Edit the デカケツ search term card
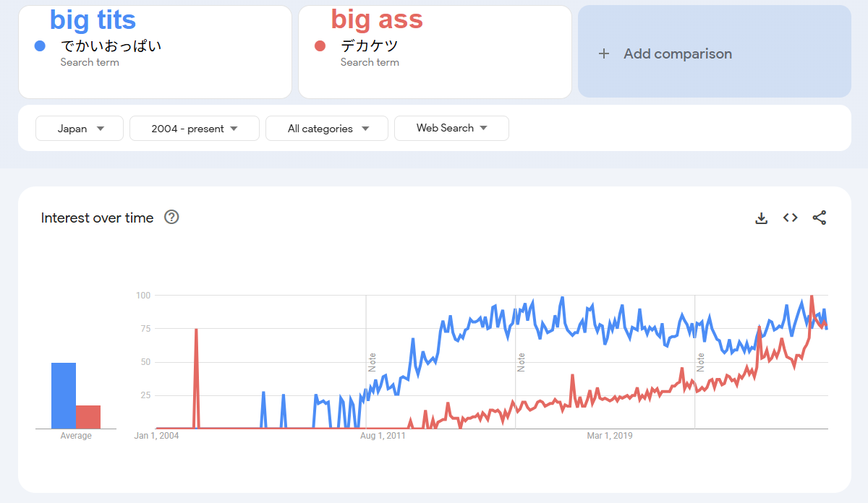The width and height of the screenshot is (868, 503). [435, 52]
